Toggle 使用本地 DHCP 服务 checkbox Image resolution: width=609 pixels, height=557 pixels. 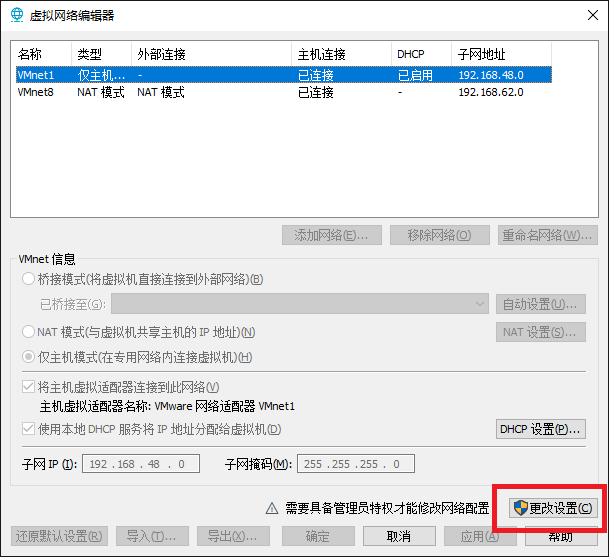[28, 429]
